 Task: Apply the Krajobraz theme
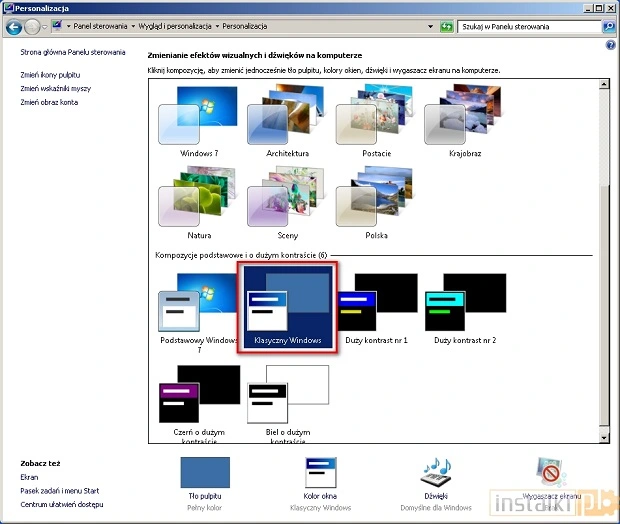click(x=465, y=121)
